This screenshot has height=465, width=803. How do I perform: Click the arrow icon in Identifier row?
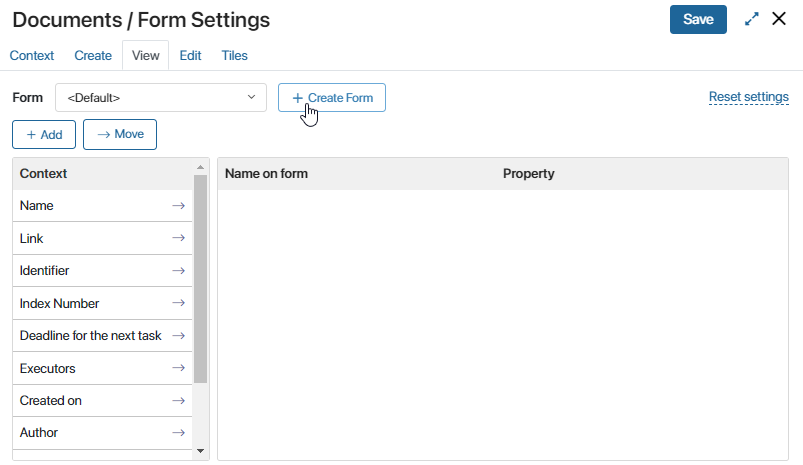[178, 270]
